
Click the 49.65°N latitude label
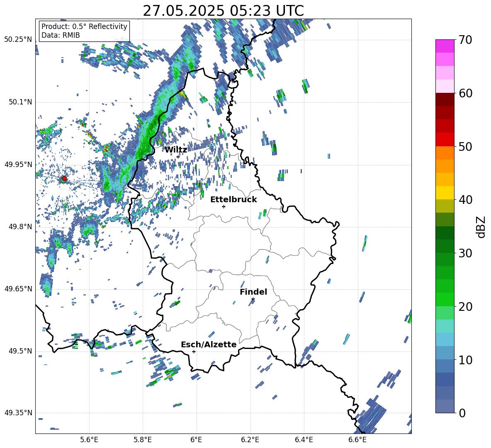[x=18, y=289]
